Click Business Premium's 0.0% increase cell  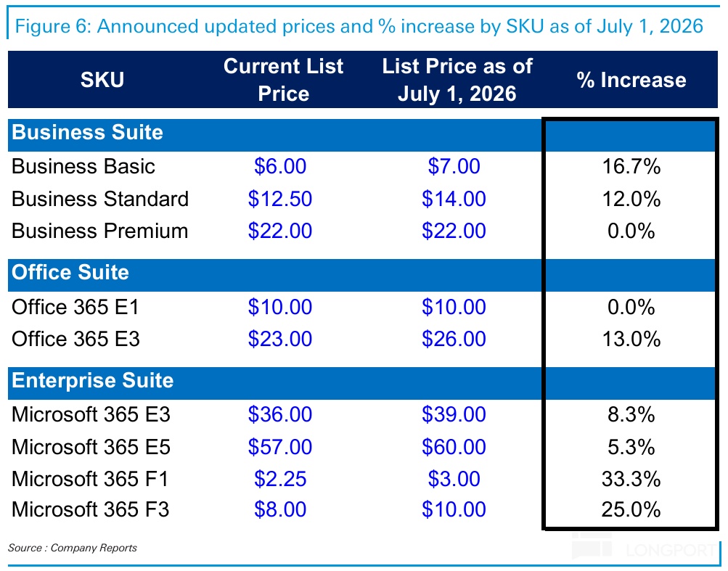(631, 231)
